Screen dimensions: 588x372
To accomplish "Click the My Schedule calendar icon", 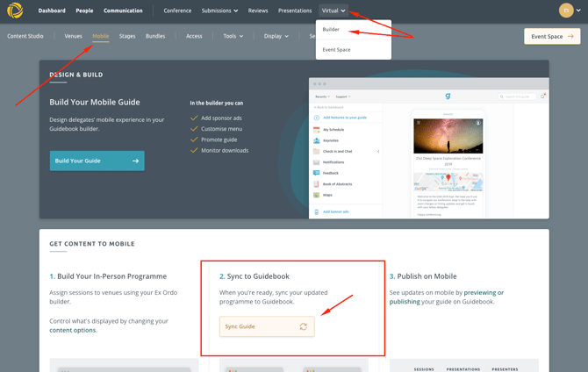I will 317,129.
